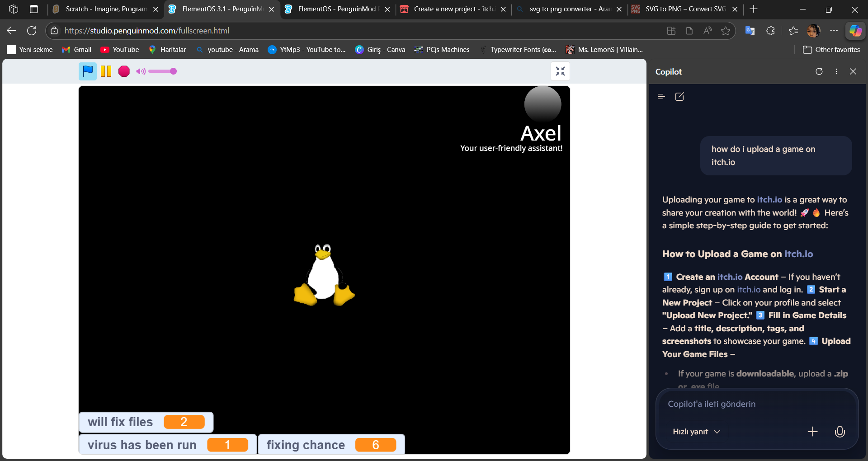This screenshot has width=868, height=461.
Task: Open the 'PCjs Machines' bookmark
Action: coord(442,50)
